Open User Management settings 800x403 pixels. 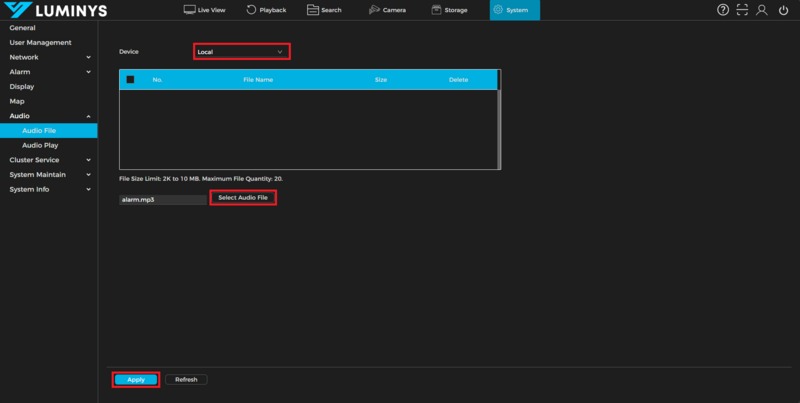coord(40,42)
